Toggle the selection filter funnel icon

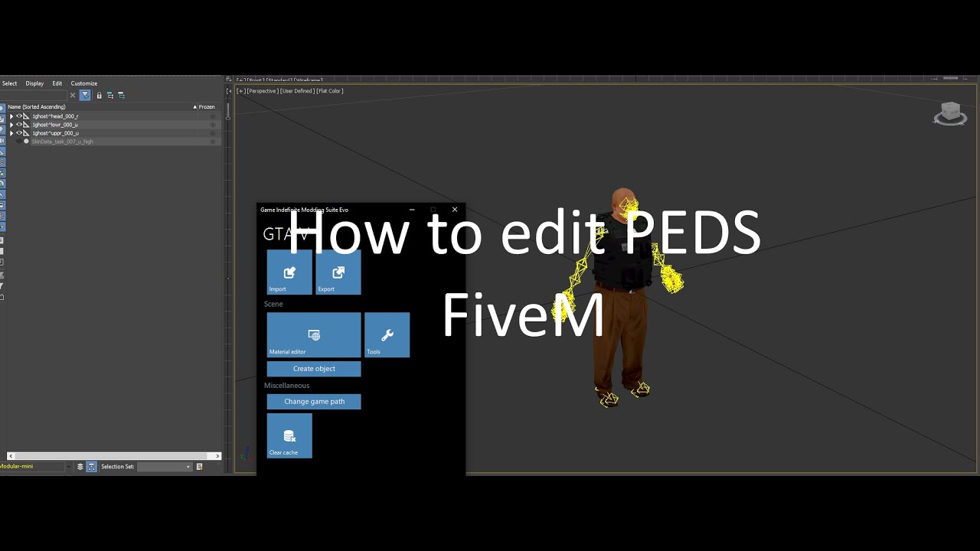point(85,95)
